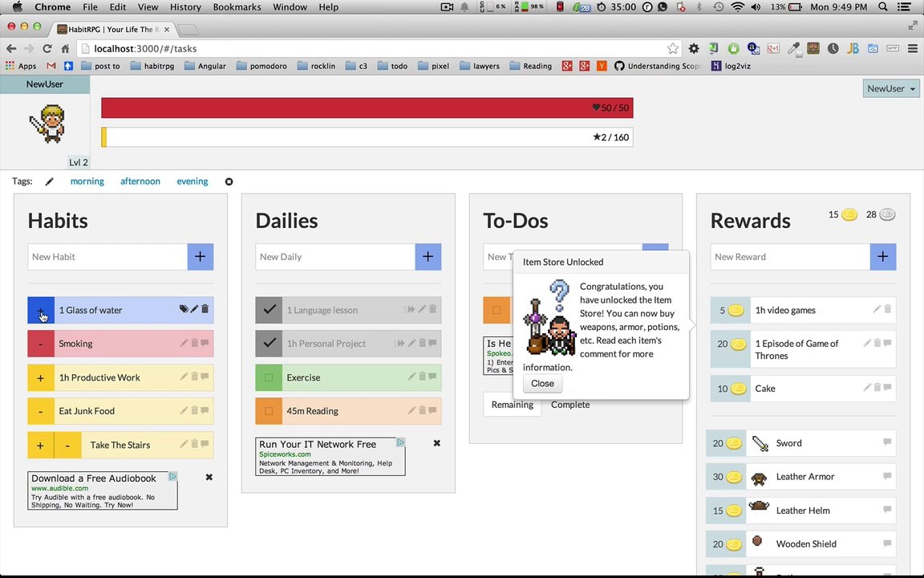924x578 pixels.
Task: Open the View menu in menu bar
Action: click(x=148, y=7)
